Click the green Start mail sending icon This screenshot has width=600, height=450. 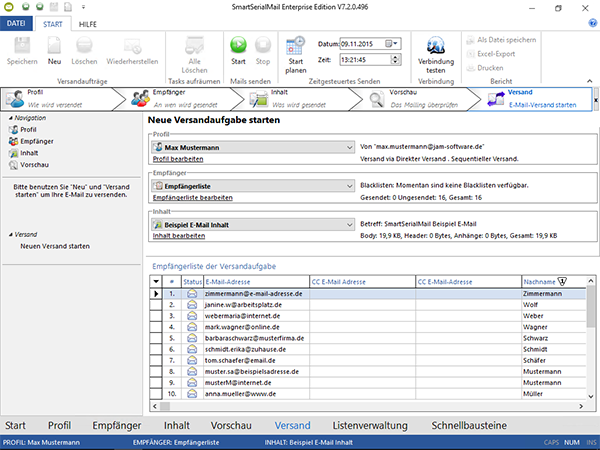tap(239, 46)
